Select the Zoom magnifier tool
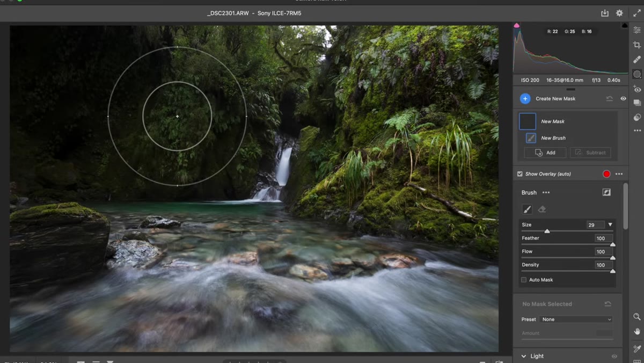Viewport: 644px width, 363px height. (637, 317)
